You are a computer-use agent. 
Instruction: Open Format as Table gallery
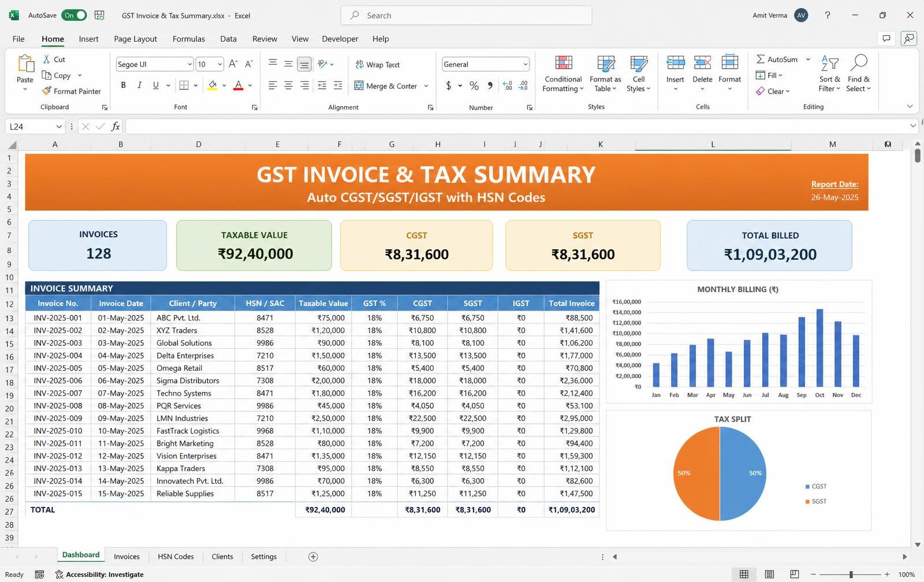tap(605, 73)
